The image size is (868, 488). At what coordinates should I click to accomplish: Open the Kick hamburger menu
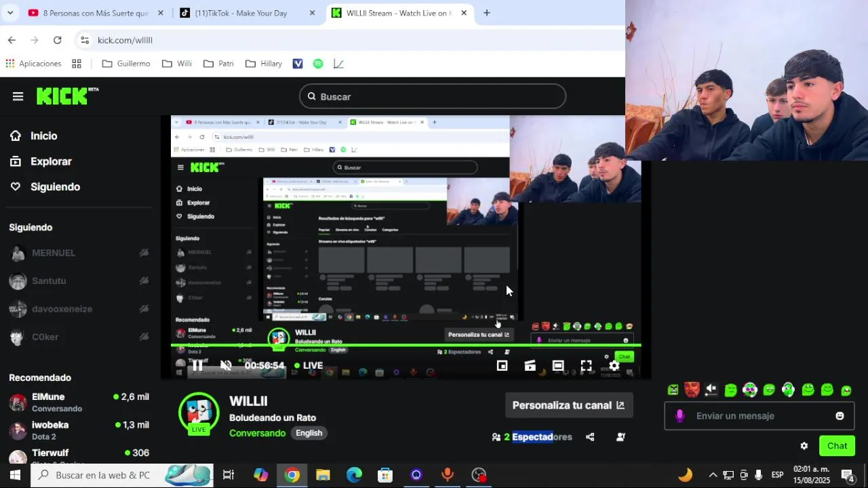[18, 96]
